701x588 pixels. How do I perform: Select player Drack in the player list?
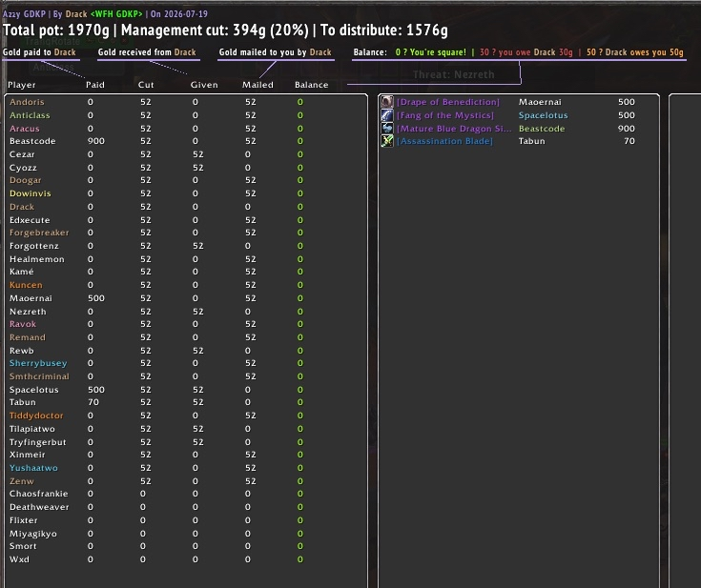coord(22,207)
